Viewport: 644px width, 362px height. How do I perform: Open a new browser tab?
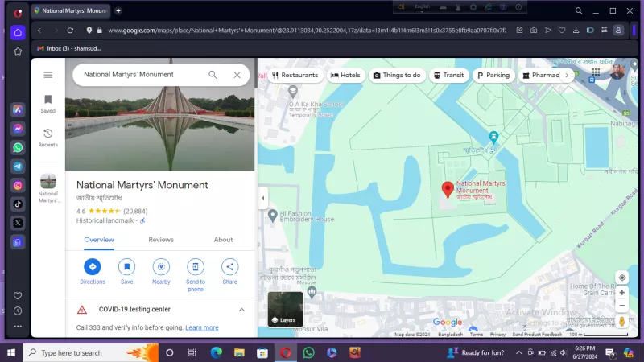(118, 11)
